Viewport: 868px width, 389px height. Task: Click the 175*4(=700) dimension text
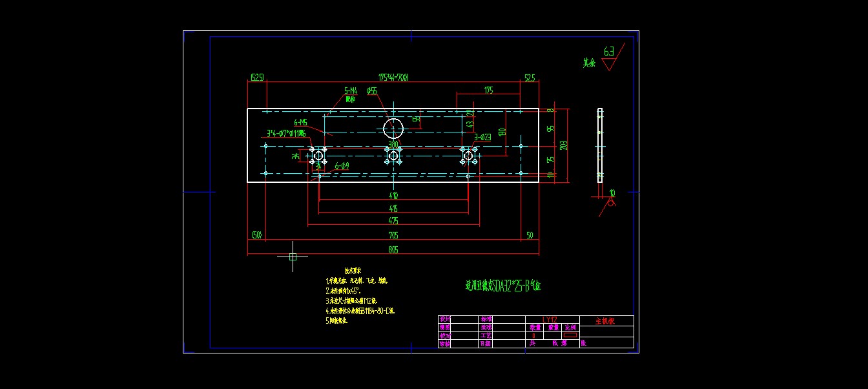393,76
